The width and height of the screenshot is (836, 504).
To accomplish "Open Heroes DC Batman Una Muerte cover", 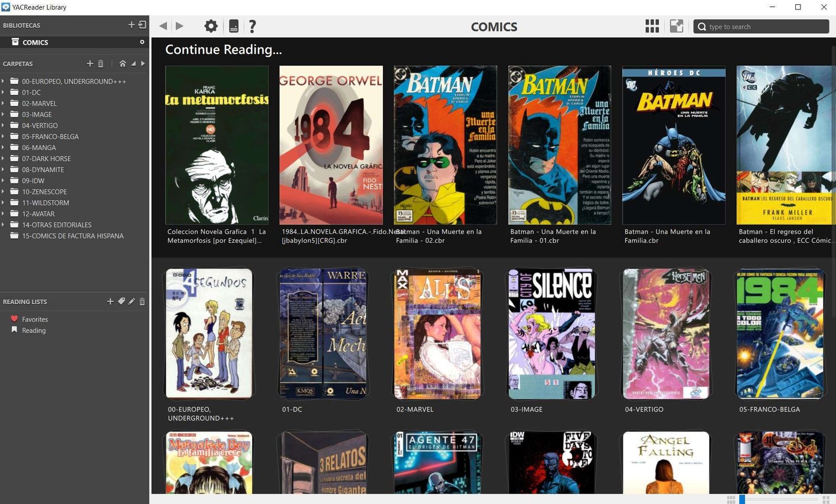I will [674, 145].
